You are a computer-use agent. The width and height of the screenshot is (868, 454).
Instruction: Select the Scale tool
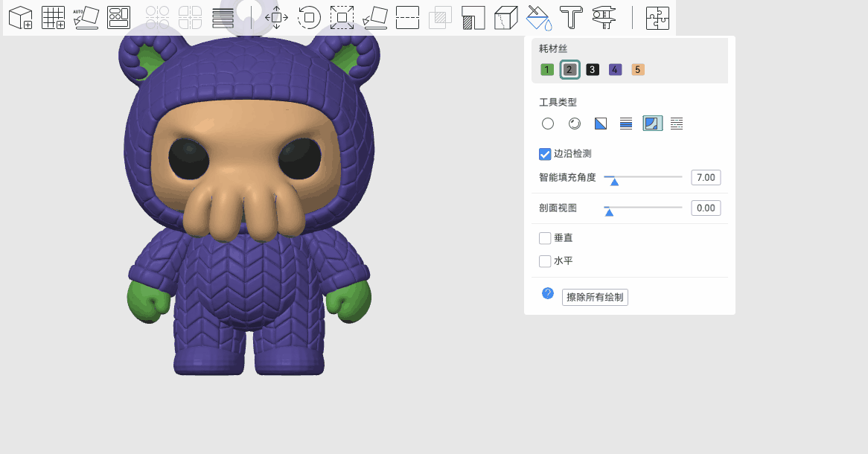point(342,18)
